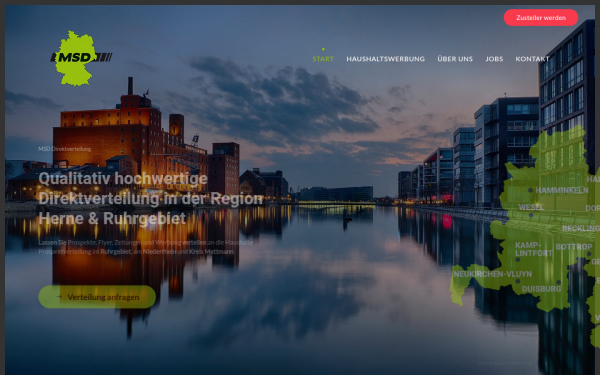The width and height of the screenshot is (600, 375).
Task: Click the Qualitativ hochwertige Direktverteilung headline
Action: click(151, 199)
